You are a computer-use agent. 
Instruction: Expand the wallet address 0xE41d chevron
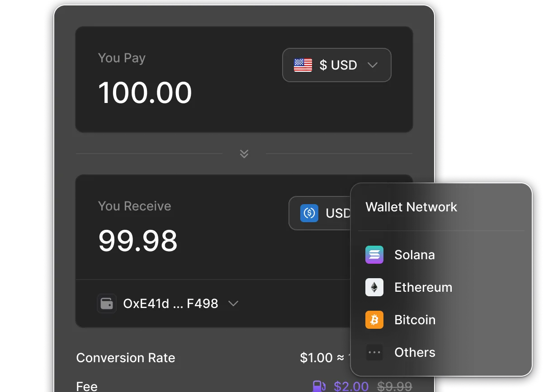tap(233, 303)
